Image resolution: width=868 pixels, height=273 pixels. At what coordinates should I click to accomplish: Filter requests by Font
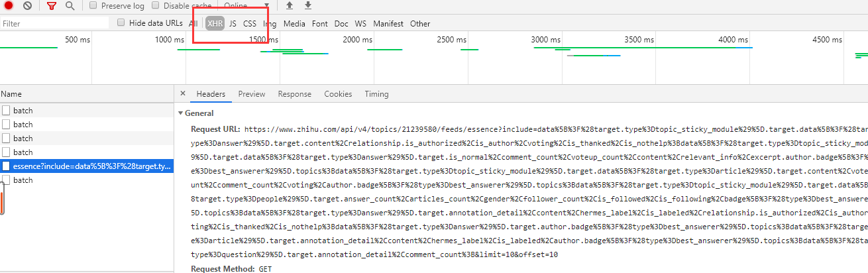click(x=320, y=23)
